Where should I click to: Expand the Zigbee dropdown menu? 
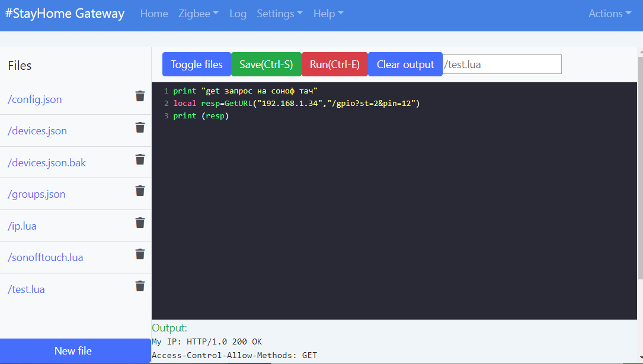198,14
